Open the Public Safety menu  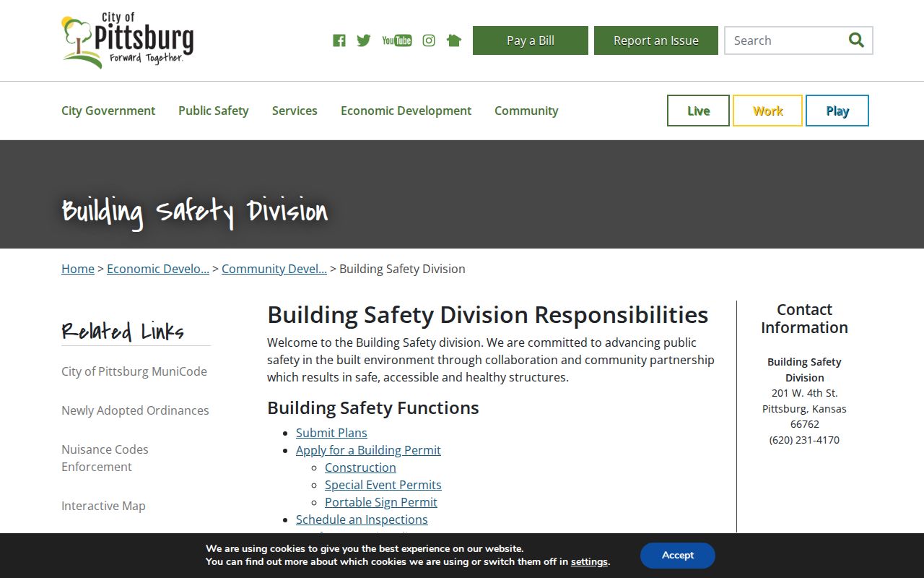pyautogui.click(x=214, y=111)
